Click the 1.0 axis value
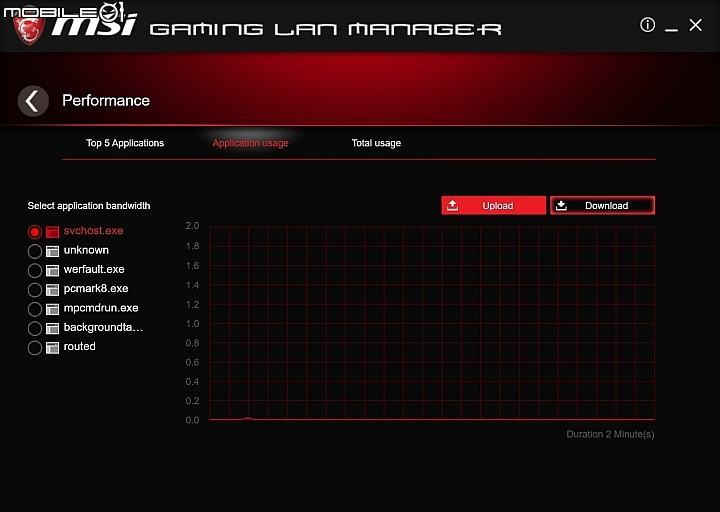 (x=192, y=324)
